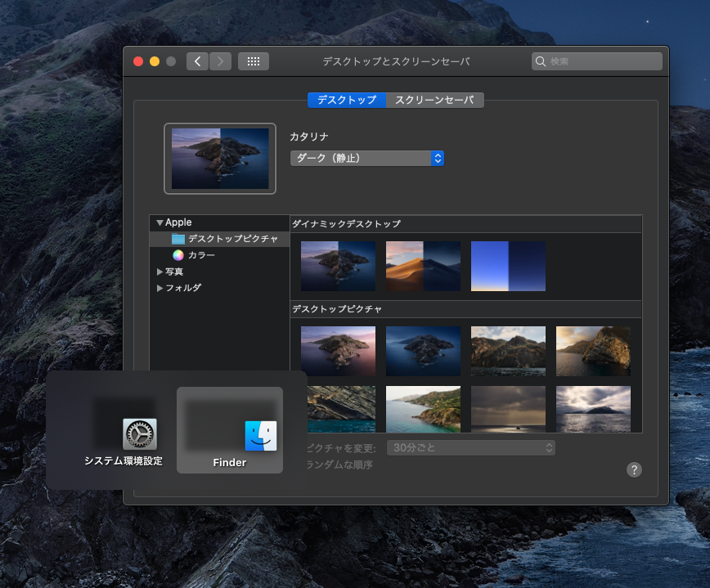Minimize the window with yellow button

point(155,61)
